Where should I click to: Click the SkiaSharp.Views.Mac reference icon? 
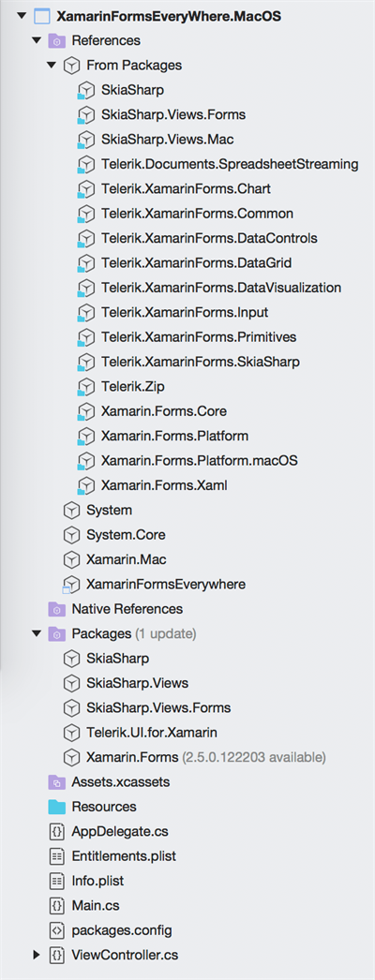[85, 140]
